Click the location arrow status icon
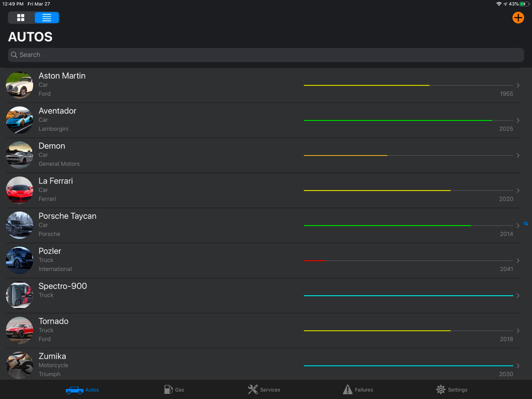The height and width of the screenshot is (399, 532). 505,4
